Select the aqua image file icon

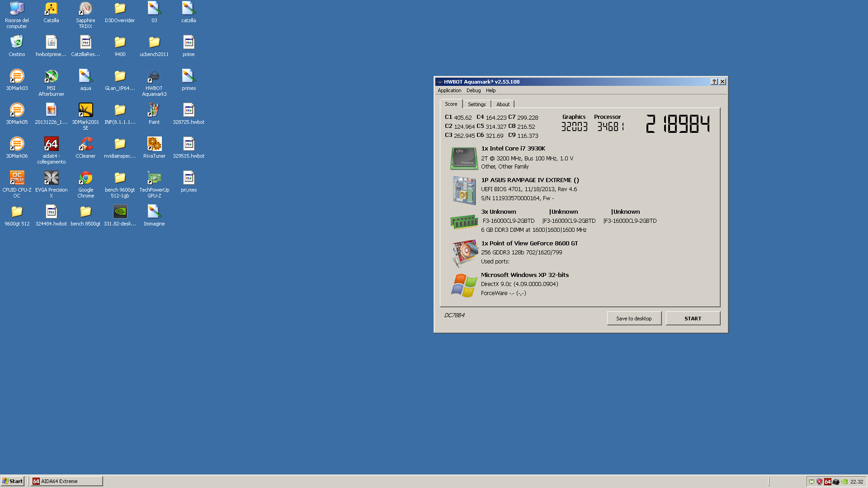pyautogui.click(x=85, y=80)
